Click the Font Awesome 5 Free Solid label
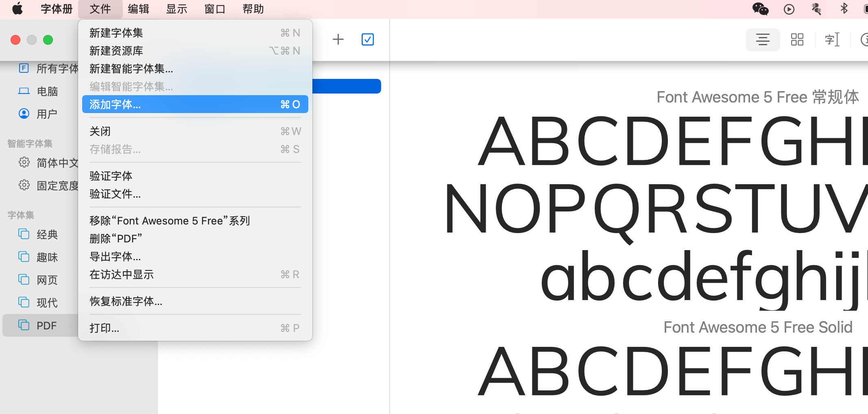Viewport: 868px width, 414px height. click(x=758, y=327)
